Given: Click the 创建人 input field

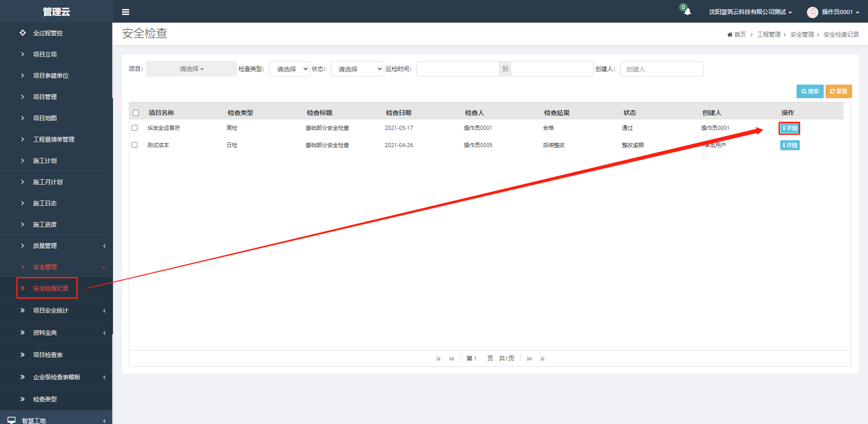Looking at the screenshot, I should point(661,69).
